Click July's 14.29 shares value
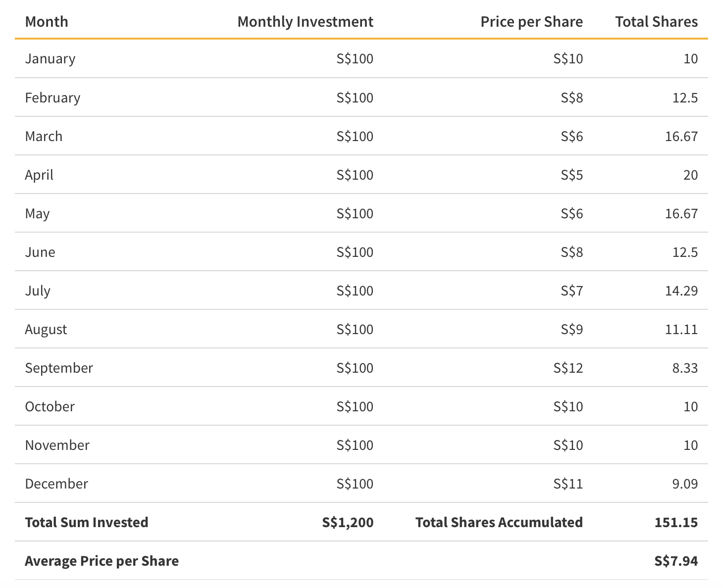The image size is (722, 588). (681, 291)
